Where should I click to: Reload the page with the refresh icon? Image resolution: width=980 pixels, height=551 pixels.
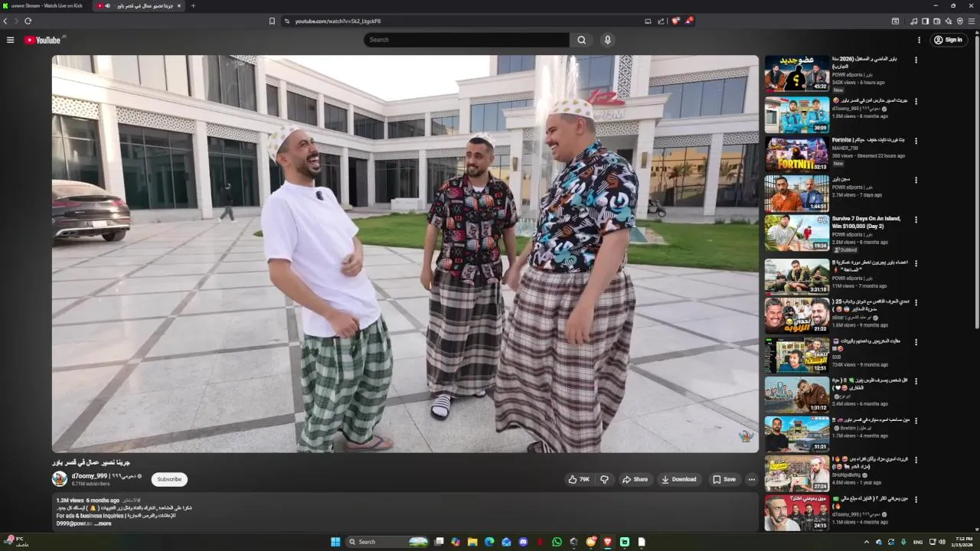click(x=28, y=21)
